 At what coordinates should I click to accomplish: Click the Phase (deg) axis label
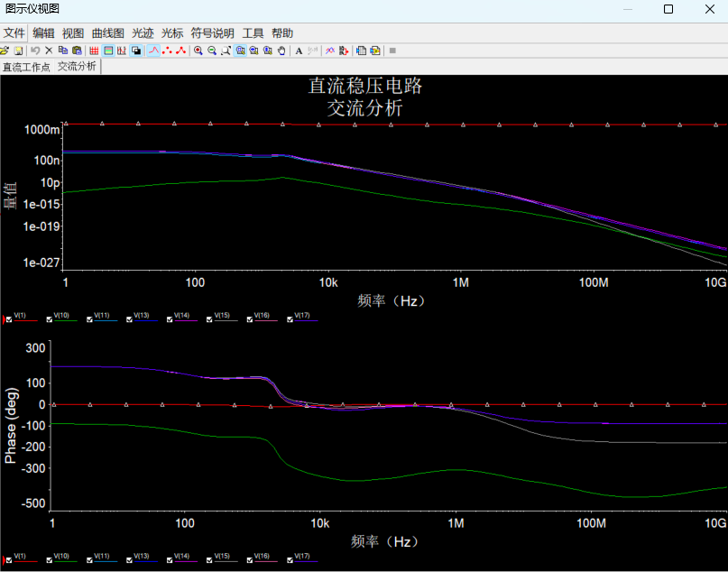pos(11,425)
